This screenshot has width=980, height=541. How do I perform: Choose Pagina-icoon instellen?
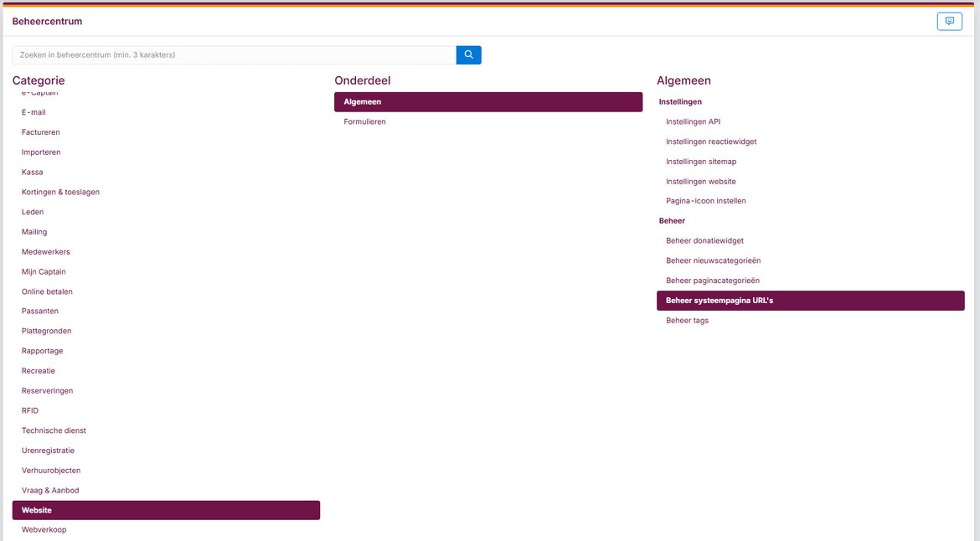pyautogui.click(x=705, y=201)
